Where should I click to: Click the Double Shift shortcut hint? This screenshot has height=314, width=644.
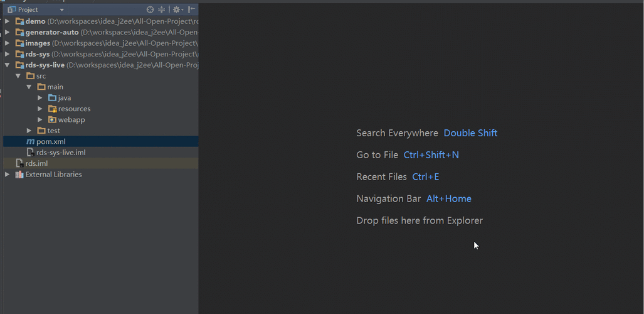[x=470, y=133]
